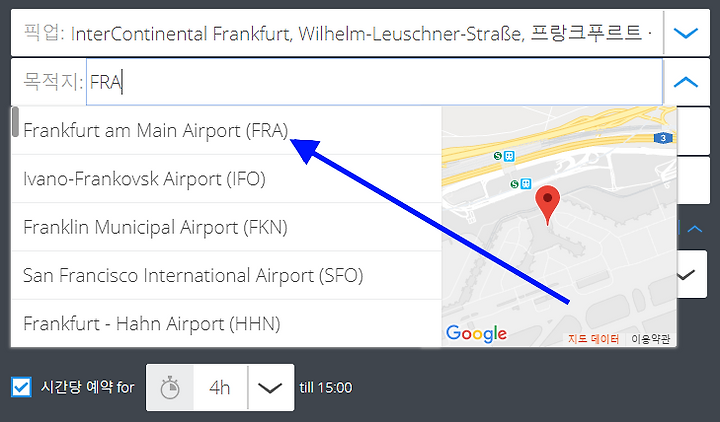The image size is (720, 422).
Task: Choose San Francisco International Airport (SFO)
Action: click(226, 276)
